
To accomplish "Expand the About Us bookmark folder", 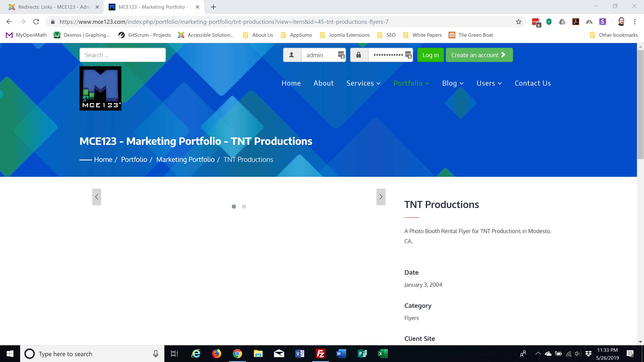I will (x=258, y=35).
